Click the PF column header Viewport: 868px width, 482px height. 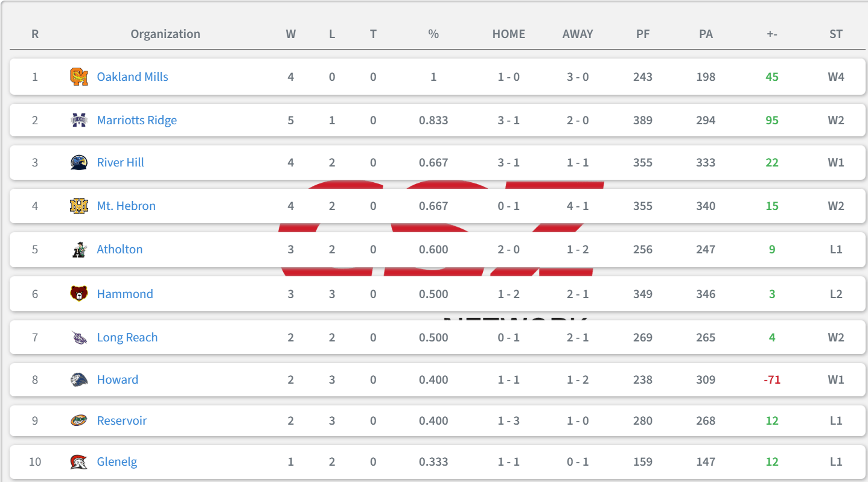tap(643, 34)
